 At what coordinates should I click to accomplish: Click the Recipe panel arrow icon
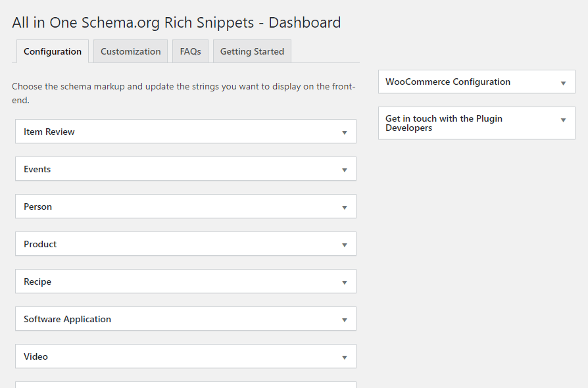[x=344, y=282]
